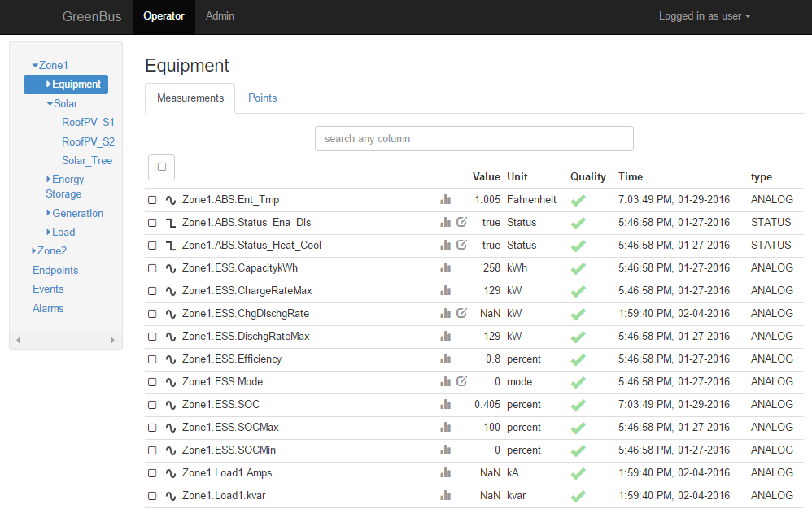Check the Zone1.ESS.SOCMin checkbox

152,451
